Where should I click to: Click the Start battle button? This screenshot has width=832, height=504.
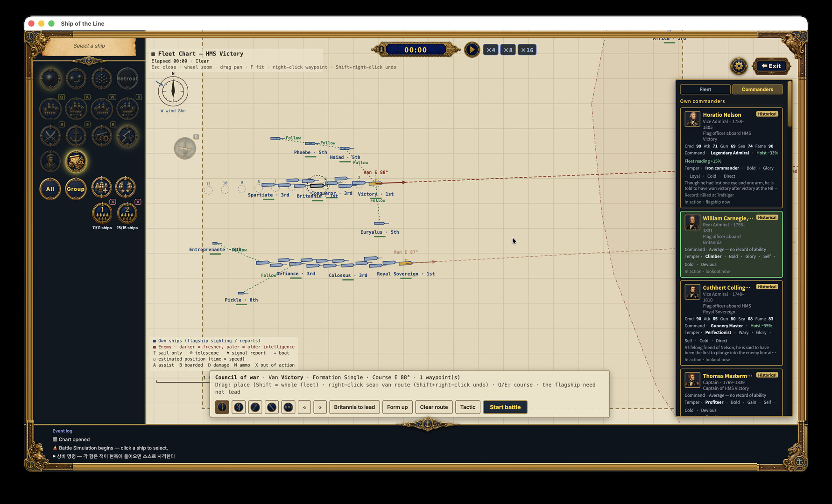click(x=505, y=407)
